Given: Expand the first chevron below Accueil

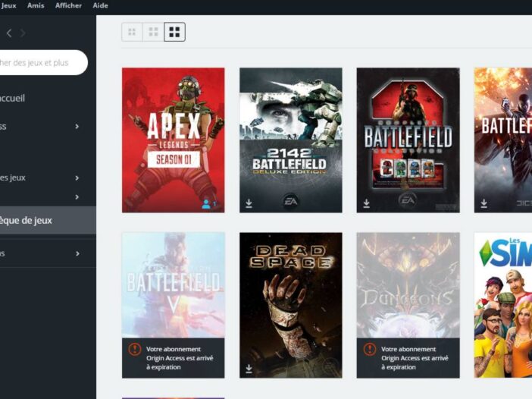Looking at the screenshot, I should [x=77, y=127].
